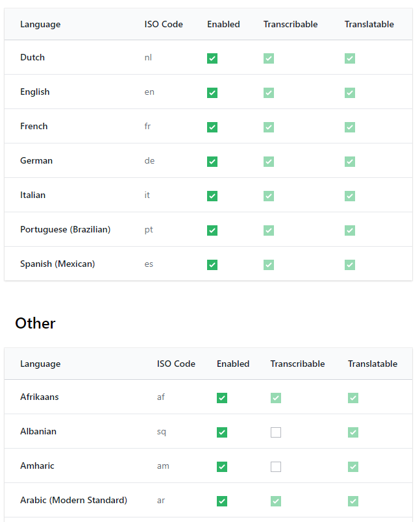Uncheck the Enabled checkbox for Dutch
This screenshot has width=420, height=522.
coord(212,58)
